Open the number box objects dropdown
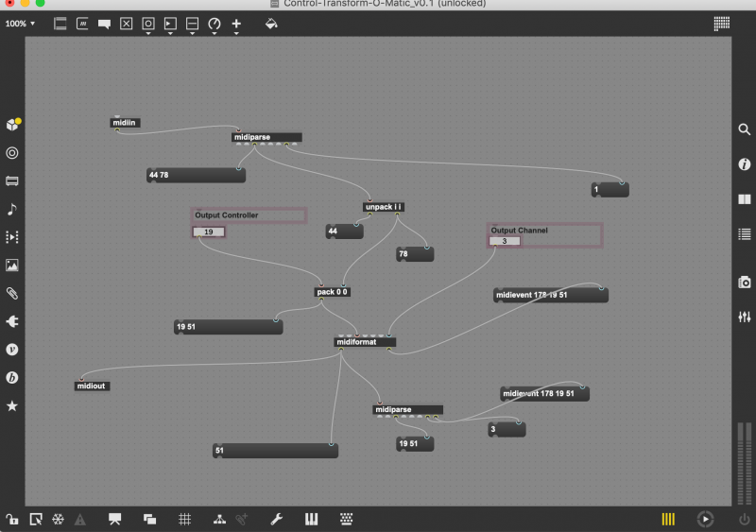Screen dimensions: 756x532 (x=170, y=25)
